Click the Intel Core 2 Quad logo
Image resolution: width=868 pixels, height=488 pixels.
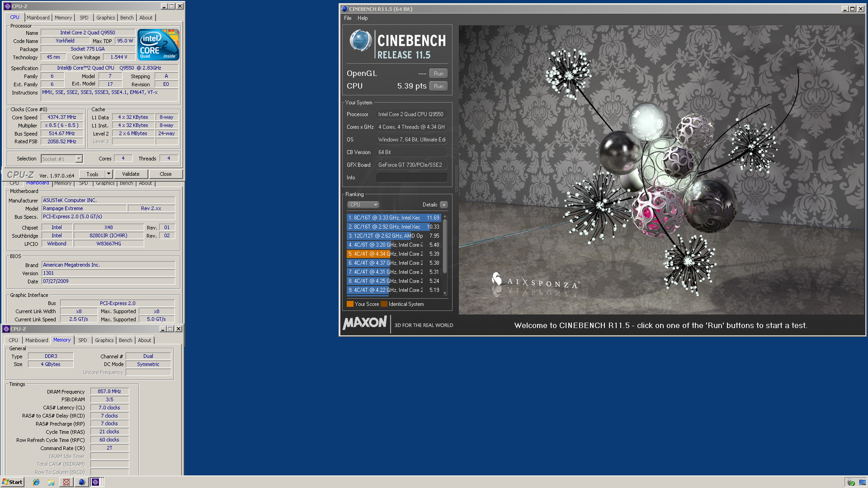tap(158, 44)
